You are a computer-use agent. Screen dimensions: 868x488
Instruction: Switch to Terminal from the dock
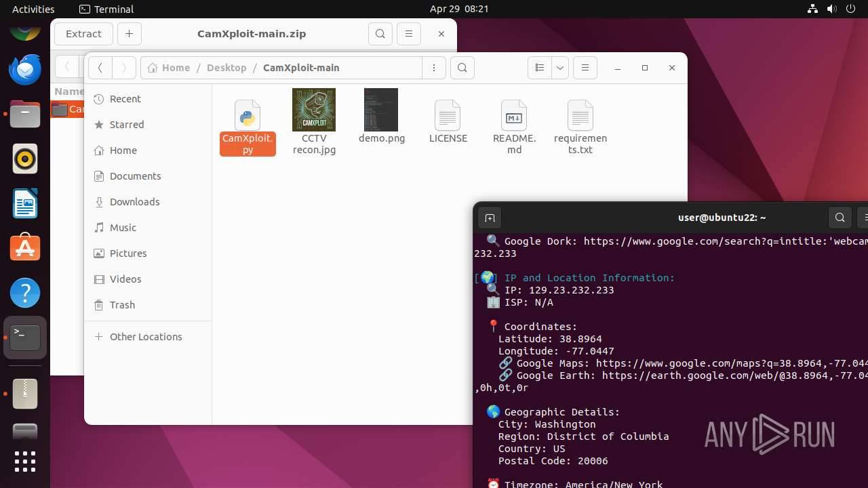click(25, 338)
